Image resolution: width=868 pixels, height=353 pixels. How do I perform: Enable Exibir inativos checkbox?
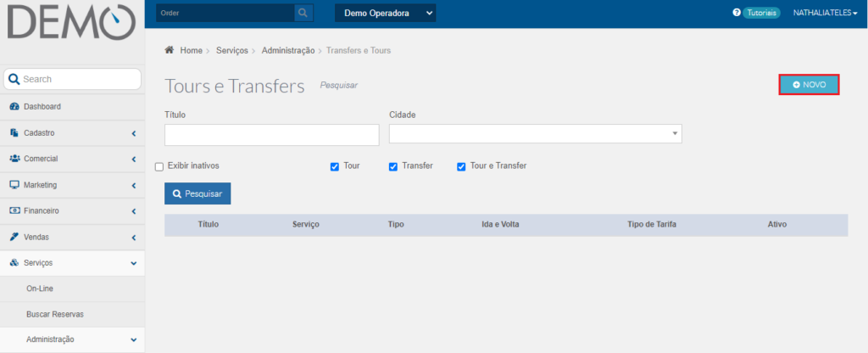(x=159, y=167)
